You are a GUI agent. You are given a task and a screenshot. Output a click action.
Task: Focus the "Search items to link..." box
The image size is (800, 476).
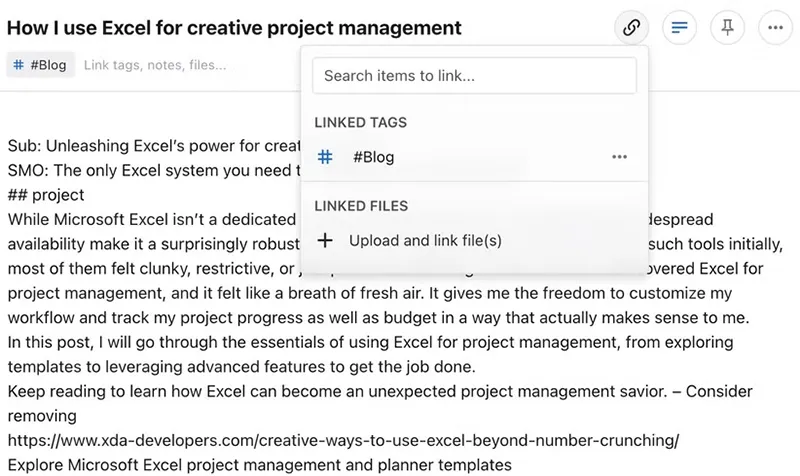pos(474,75)
